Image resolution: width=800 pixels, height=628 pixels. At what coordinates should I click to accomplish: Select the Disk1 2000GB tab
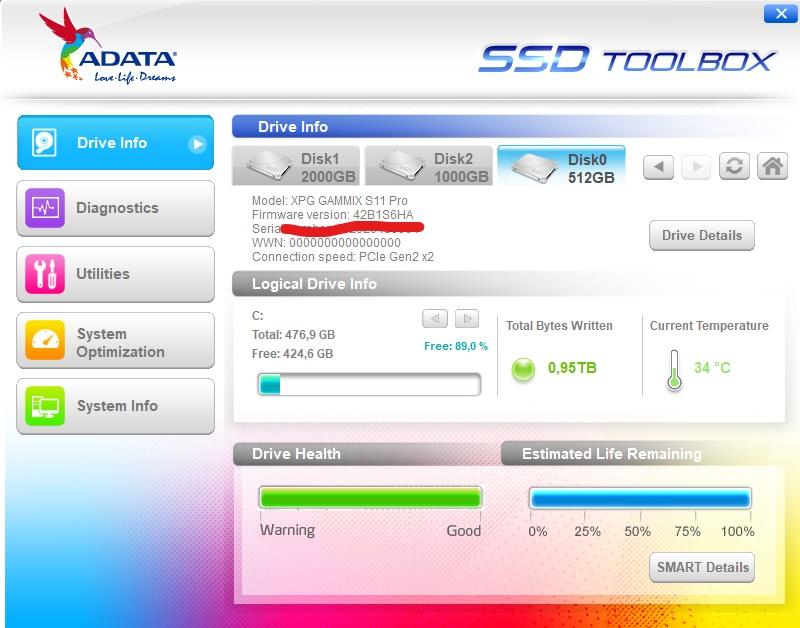click(x=296, y=166)
